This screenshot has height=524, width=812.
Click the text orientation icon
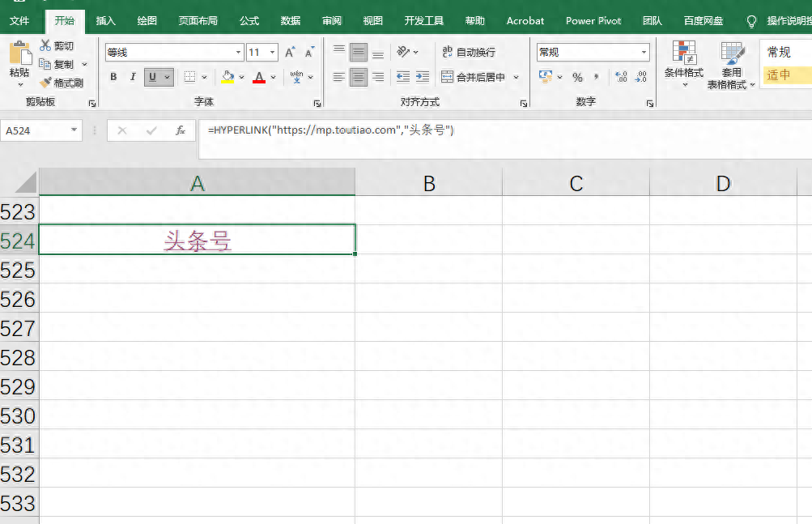pos(403,51)
